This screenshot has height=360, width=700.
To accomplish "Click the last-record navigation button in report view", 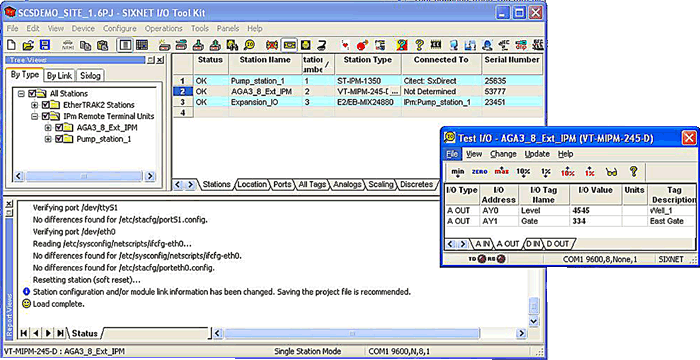I will point(60,333).
